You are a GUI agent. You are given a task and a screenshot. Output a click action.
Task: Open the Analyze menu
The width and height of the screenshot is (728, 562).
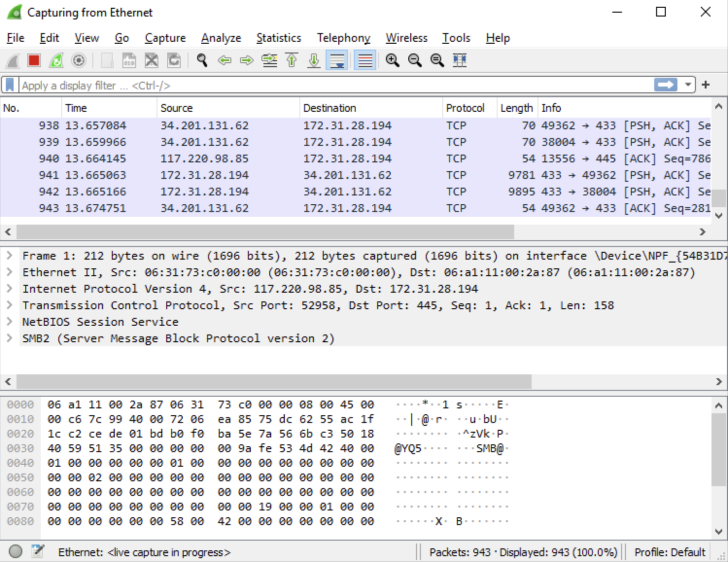221,38
